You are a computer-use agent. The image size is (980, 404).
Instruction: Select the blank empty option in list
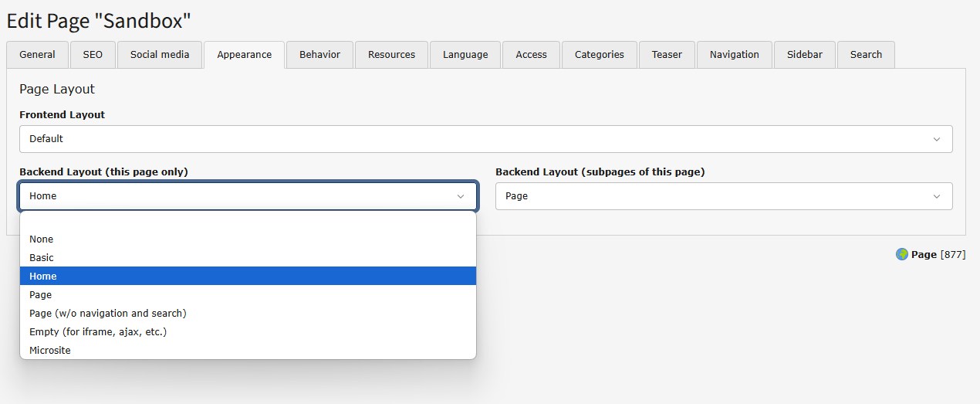(x=248, y=222)
